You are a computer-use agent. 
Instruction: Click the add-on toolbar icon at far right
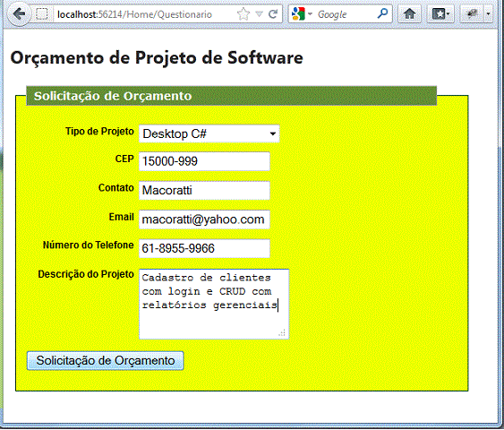click(472, 13)
